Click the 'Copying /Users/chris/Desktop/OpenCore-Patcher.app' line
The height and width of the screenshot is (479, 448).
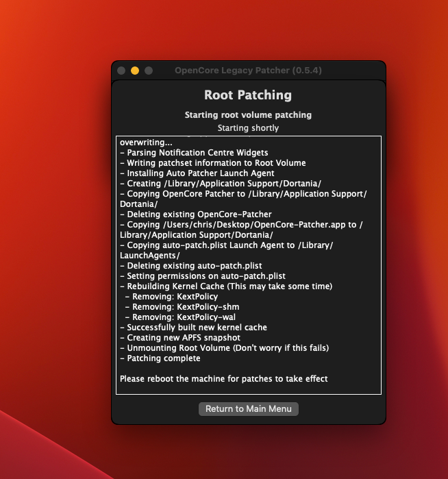pyautogui.click(x=241, y=230)
